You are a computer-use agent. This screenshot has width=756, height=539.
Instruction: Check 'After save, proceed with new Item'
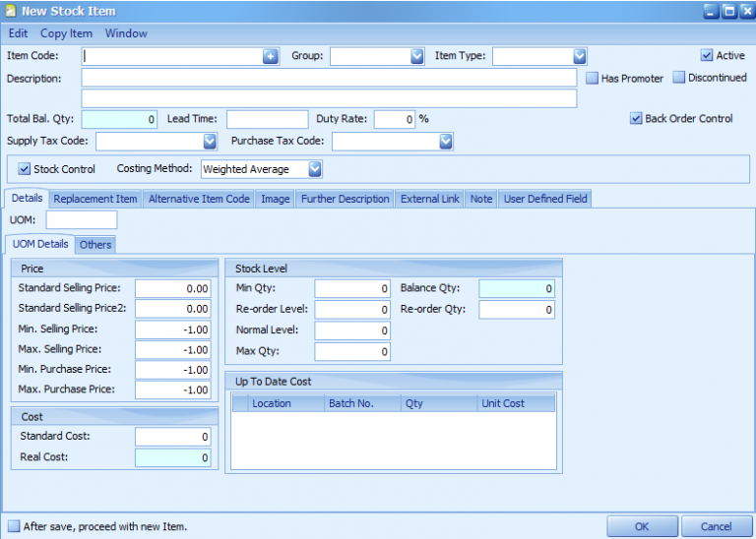(14, 526)
